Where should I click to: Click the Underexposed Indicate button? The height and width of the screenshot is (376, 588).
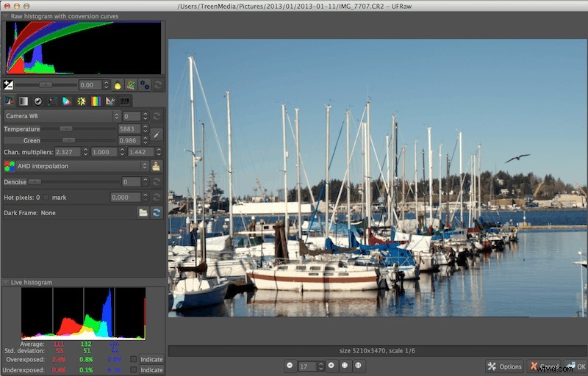click(151, 369)
